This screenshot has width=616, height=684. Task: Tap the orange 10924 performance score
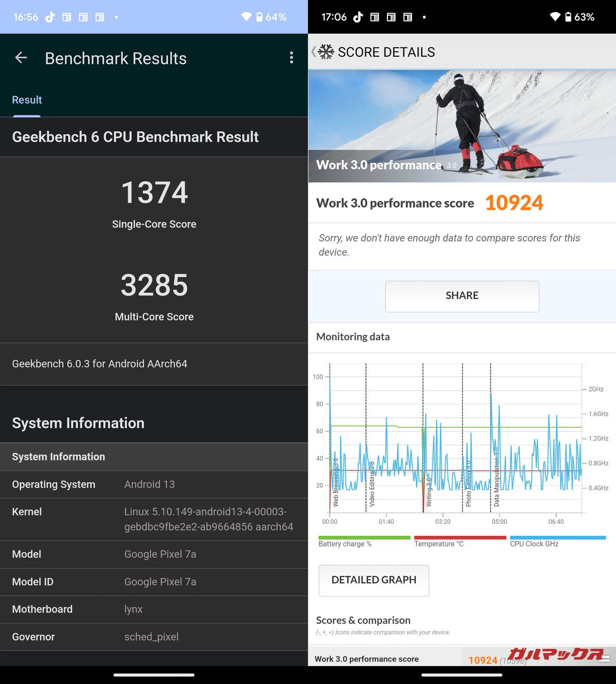click(x=514, y=203)
